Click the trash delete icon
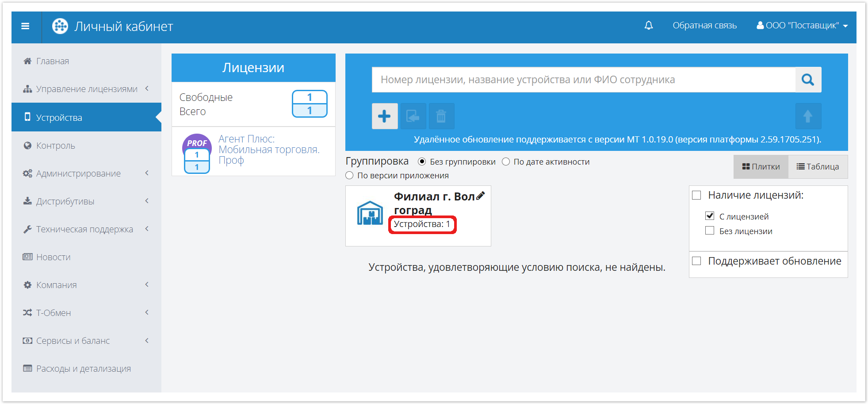This screenshot has width=868, height=404. (x=441, y=116)
